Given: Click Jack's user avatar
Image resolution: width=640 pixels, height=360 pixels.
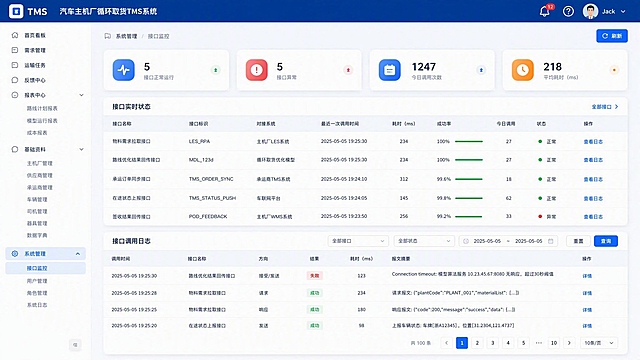Looking at the screenshot, I should tap(590, 11).
